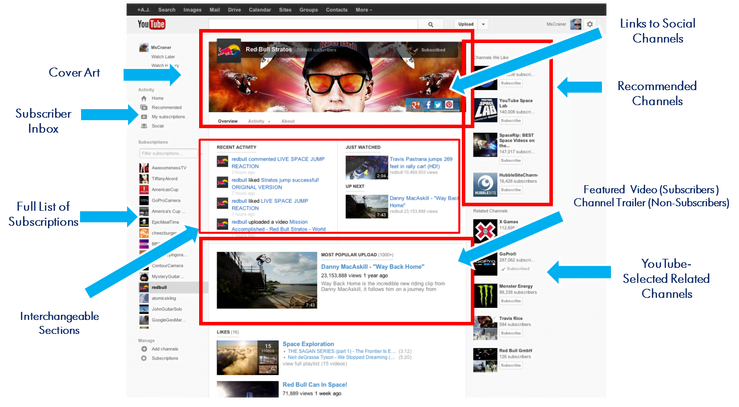Select JohnGuitarSolo in subscriptions list
This screenshot has height=407, width=739.
click(x=168, y=309)
